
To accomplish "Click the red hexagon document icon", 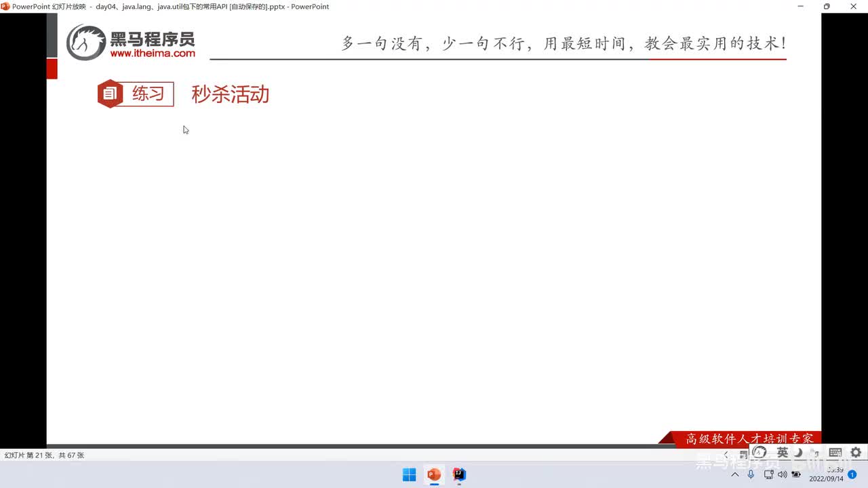I will (110, 94).
